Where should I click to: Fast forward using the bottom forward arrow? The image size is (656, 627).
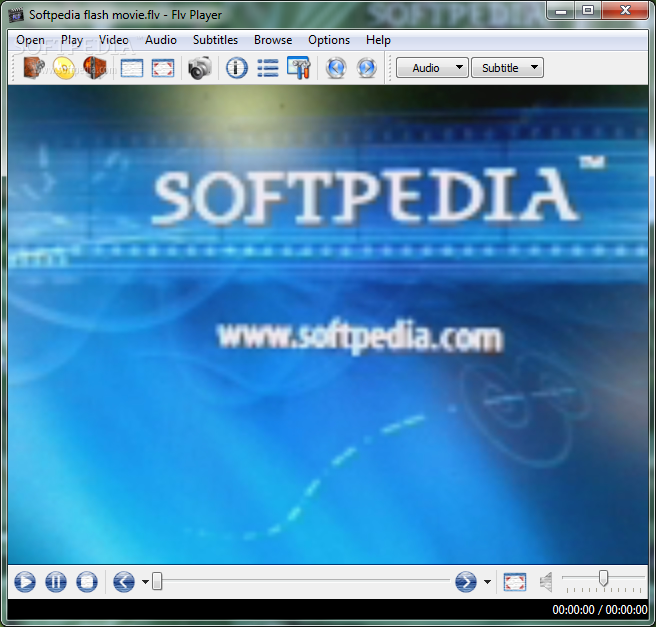click(466, 581)
